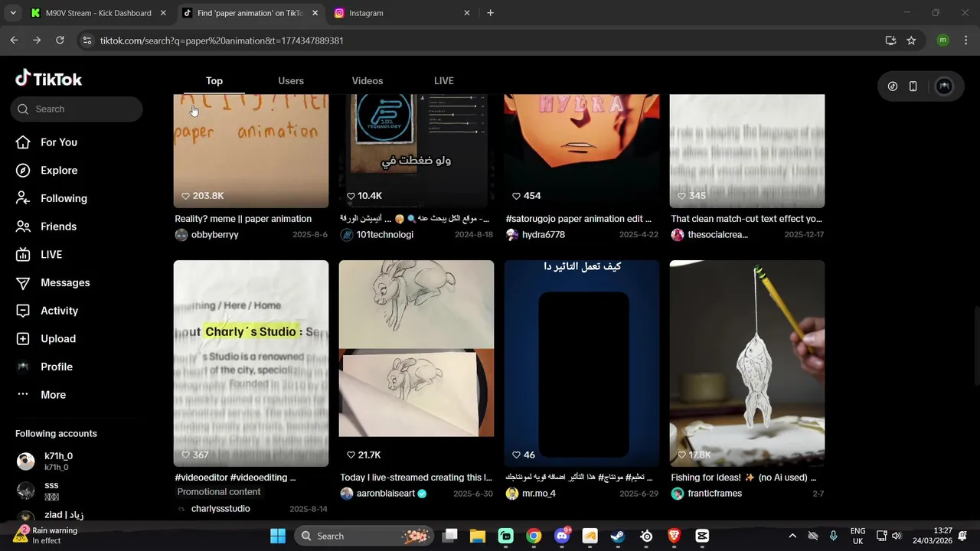Close the Instagram tab
Screen dimensions: 980x551
point(467,13)
